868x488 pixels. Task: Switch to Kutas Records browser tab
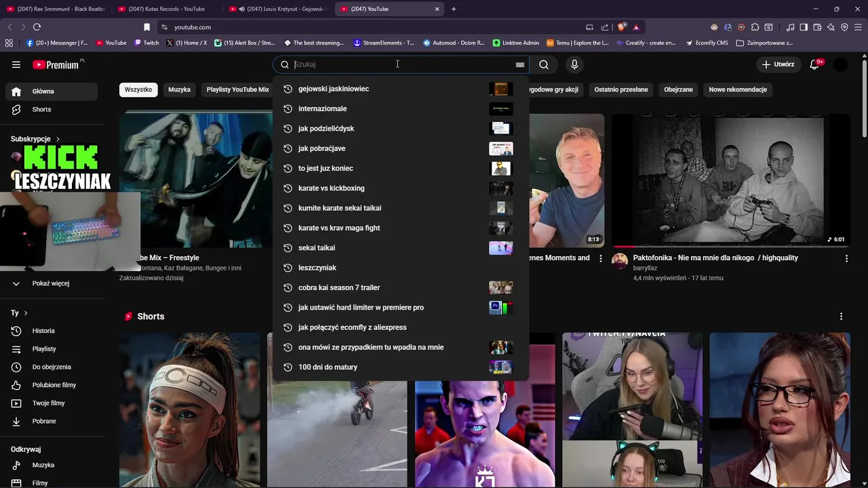pos(166,9)
